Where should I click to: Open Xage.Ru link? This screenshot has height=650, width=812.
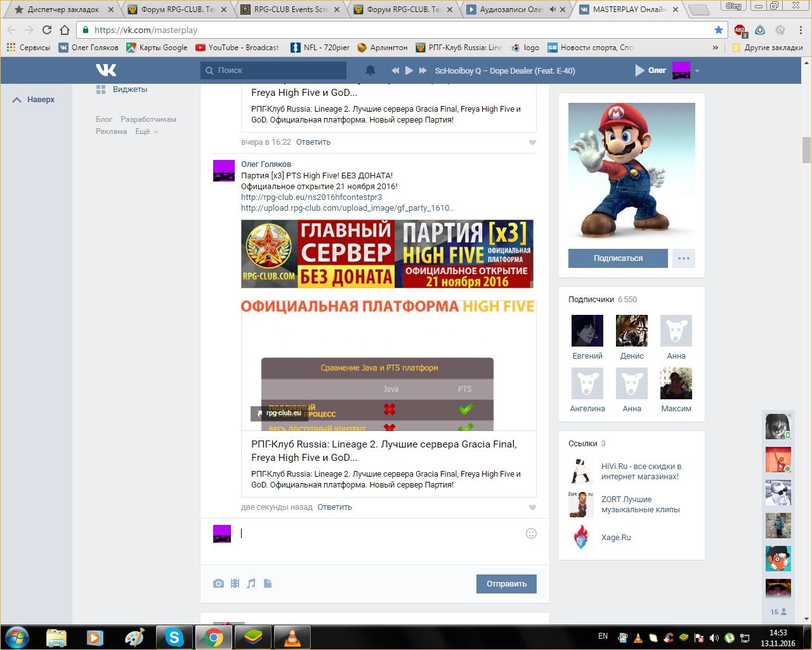616,538
